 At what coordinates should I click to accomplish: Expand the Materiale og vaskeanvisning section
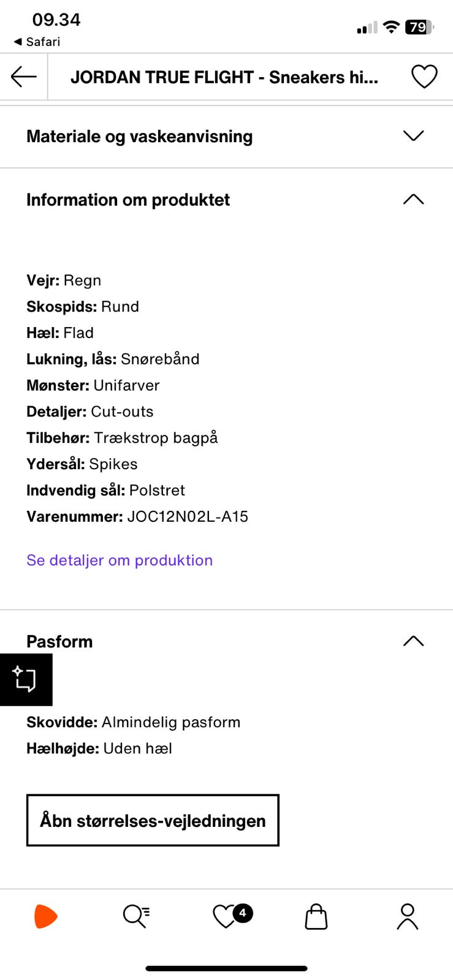[x=413, y=136]
